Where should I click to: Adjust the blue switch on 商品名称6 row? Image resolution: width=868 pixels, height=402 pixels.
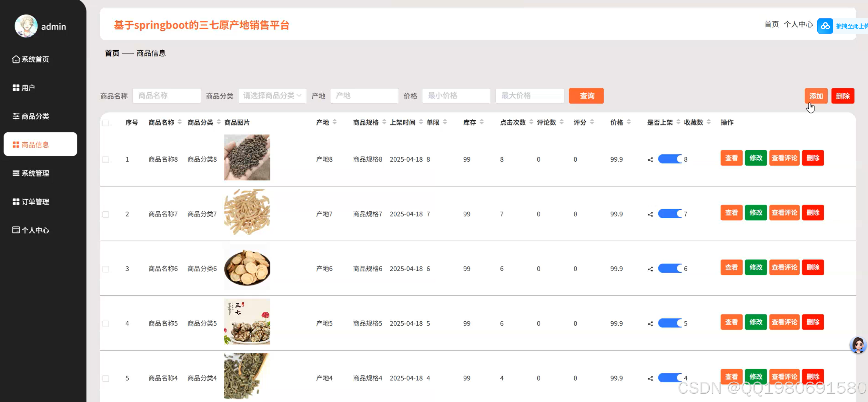click(669, 269)
